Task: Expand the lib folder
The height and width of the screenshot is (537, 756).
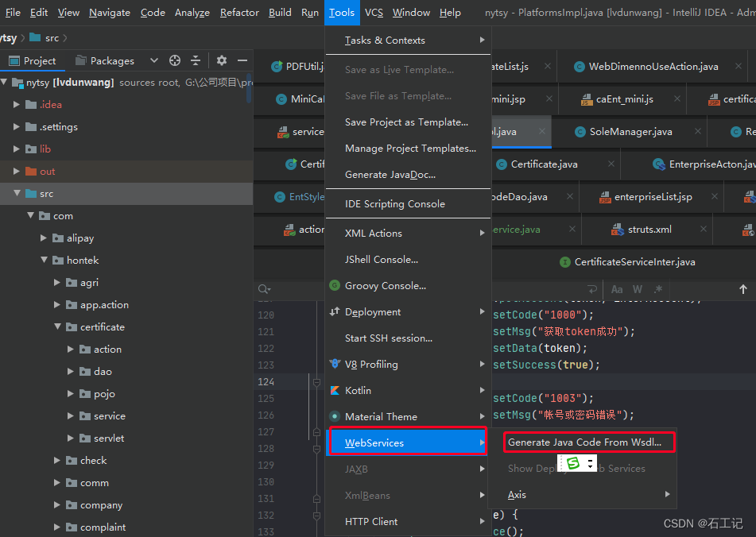Action: point(17,149)
